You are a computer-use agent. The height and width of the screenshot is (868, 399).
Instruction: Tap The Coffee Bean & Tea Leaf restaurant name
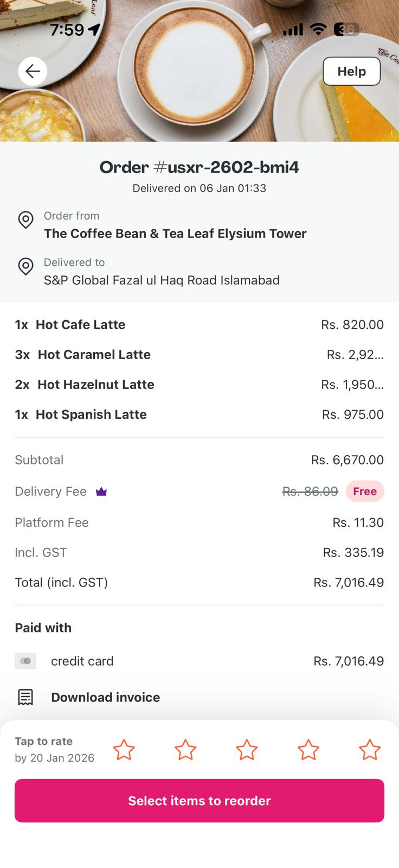pos(175,233)
